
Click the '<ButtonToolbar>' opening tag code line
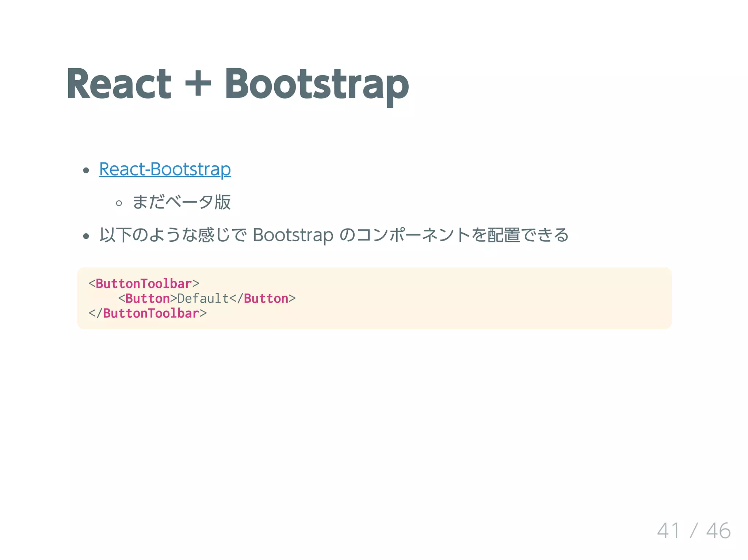click(144, 284)
